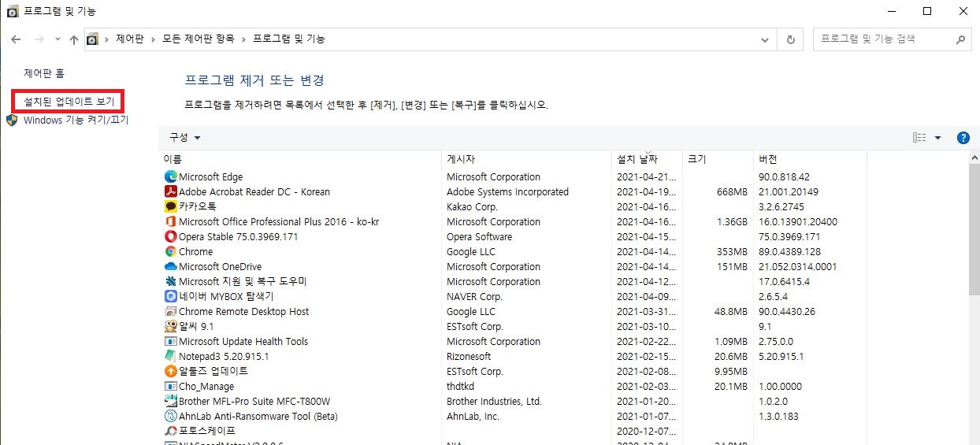Select the Cho_Manage icon

171,386
